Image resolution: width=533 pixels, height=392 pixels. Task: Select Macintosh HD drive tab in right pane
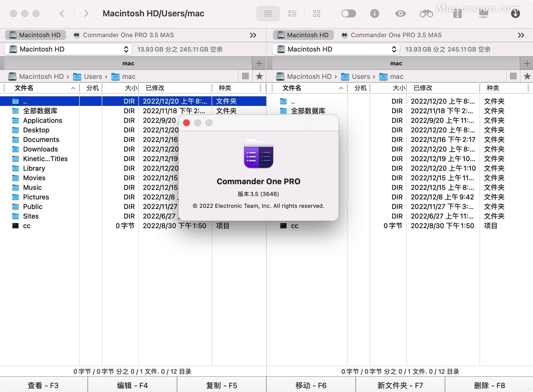click(303, 35)
